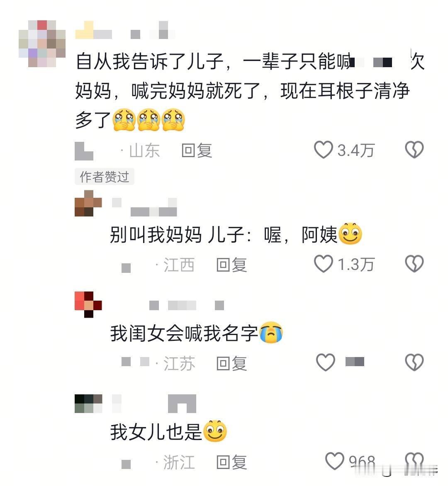448x486 pixels.
Task: Like the Zhejiang reply with 968 likes
Action: pos(334,461)
